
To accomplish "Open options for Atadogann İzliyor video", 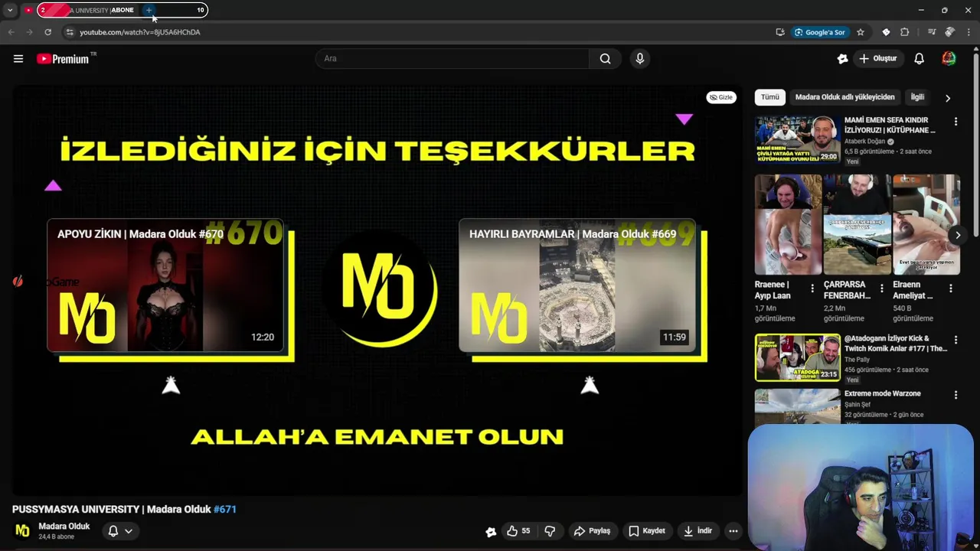I will 955,340.
